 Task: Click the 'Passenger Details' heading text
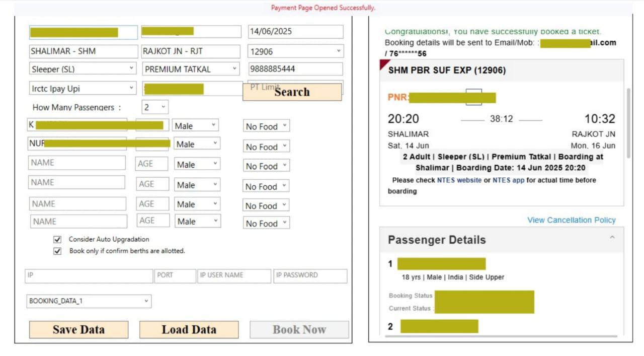pos(437,240)
